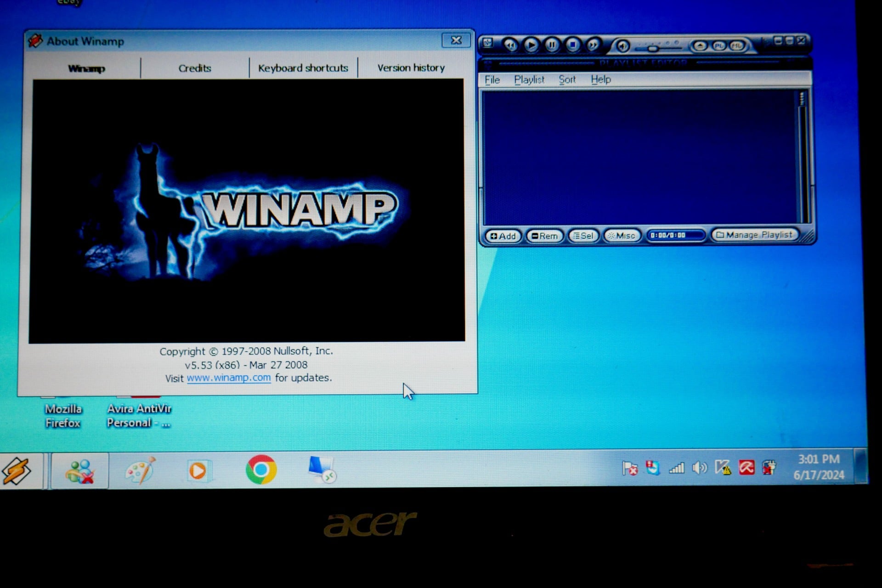Toggle playlist editor with PL button
The width and height of the screenshot is (882, 588).
tap(719, 45)
